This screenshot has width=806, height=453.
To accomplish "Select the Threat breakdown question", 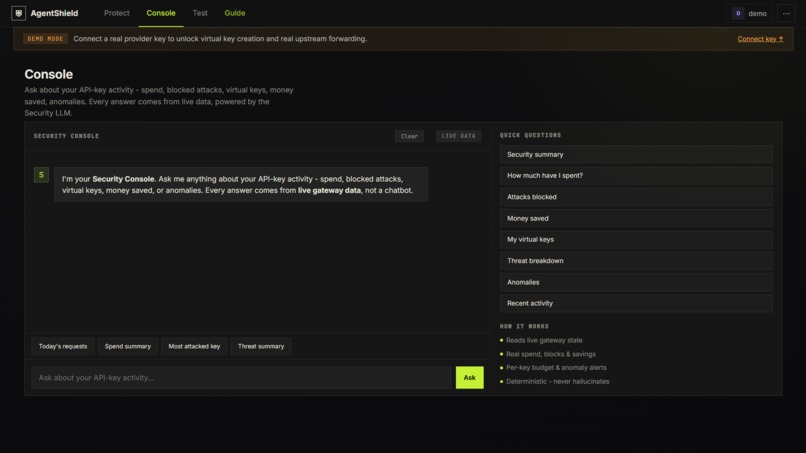I will coord(636,261).
